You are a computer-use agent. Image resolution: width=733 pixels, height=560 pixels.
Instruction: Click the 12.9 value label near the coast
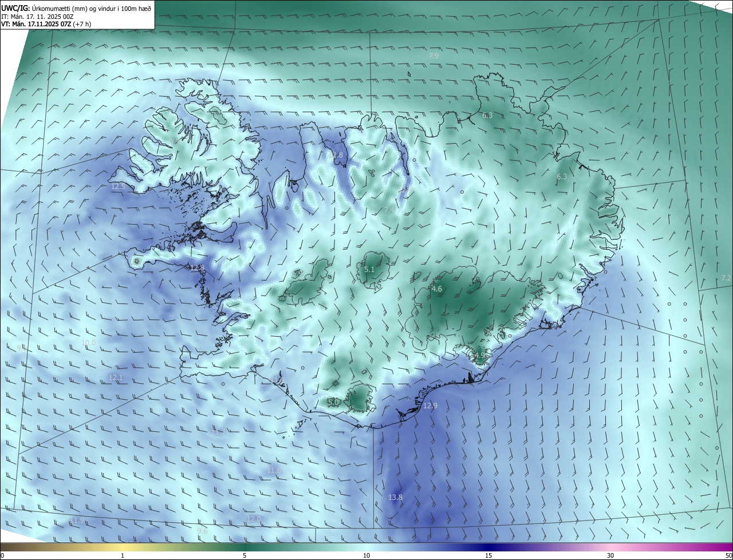(430, 405)
